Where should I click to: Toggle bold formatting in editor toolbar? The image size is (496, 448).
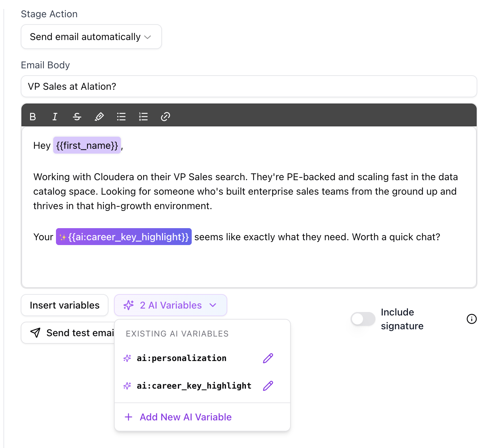(33, 117)
